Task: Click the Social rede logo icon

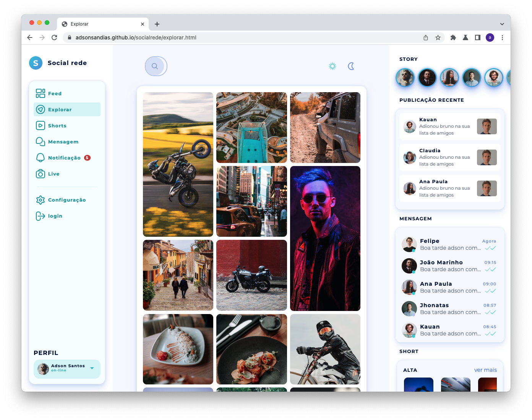Action: click(x=36, y=63)
